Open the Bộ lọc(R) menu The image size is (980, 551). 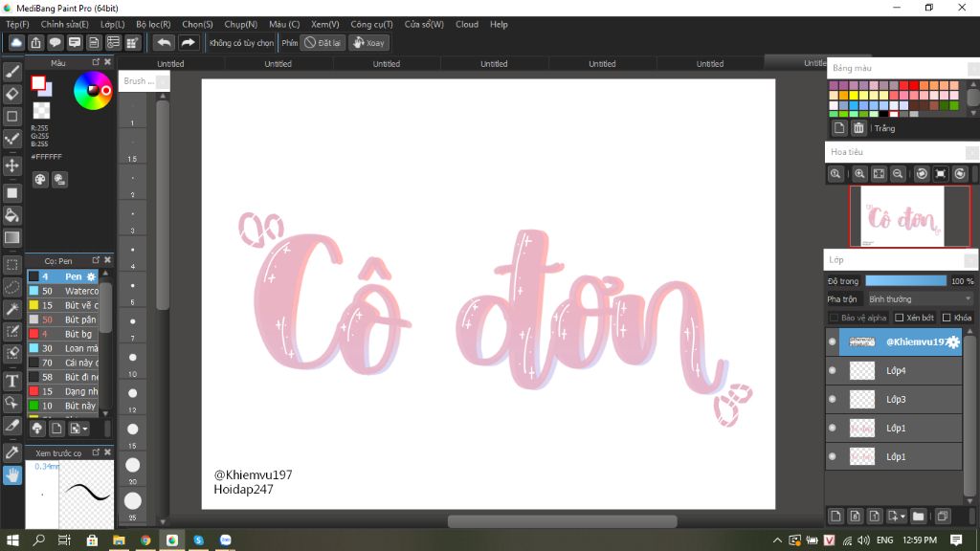[153, 24]
